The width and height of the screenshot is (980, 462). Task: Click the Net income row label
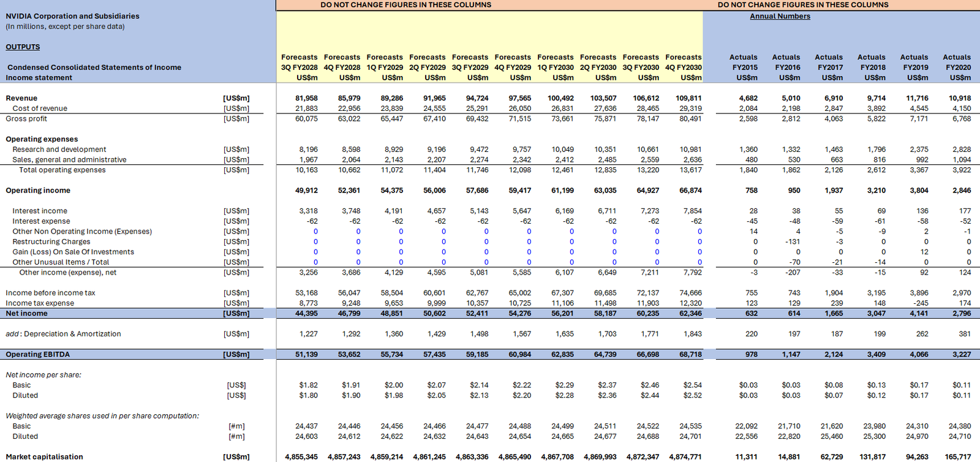(x=26, y=313)
